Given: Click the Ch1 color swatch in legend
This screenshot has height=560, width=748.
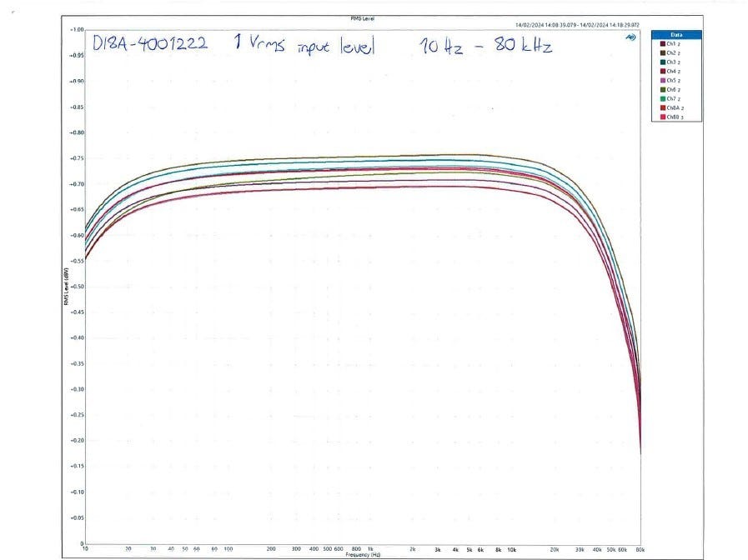Looking at the screenshot, I should pos(663,44).
